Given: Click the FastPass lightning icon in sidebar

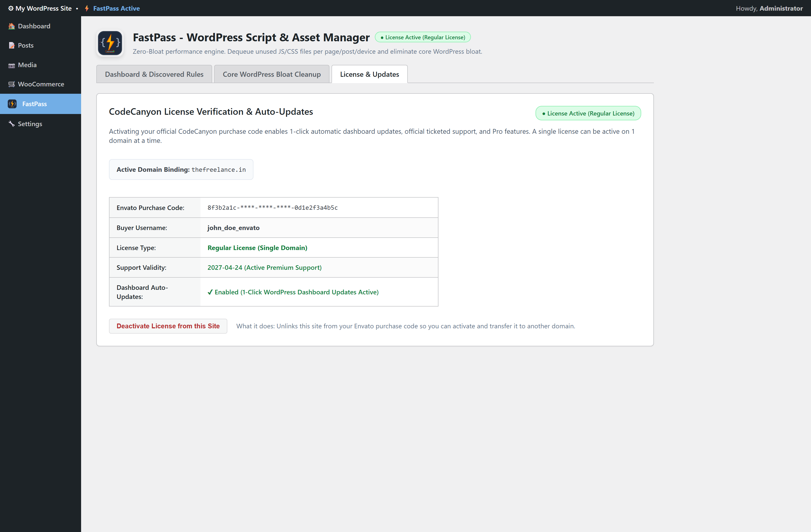Looking at the screenshot, I should [x=12, y=104].
